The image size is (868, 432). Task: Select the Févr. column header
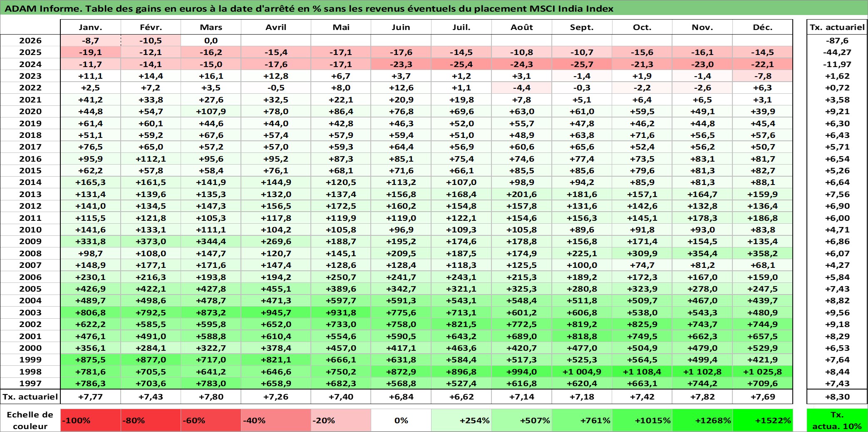pos(151,27)
